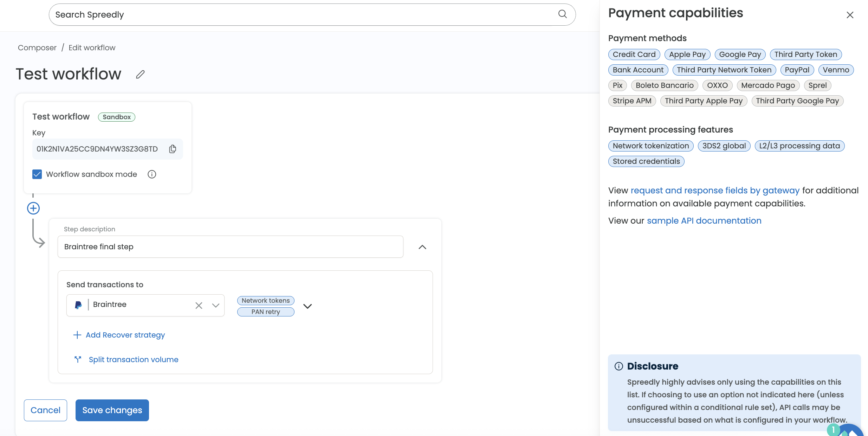This screenshot has width=868, height=436.
Task: Copy the workflow key
Action: coord(173,149)
